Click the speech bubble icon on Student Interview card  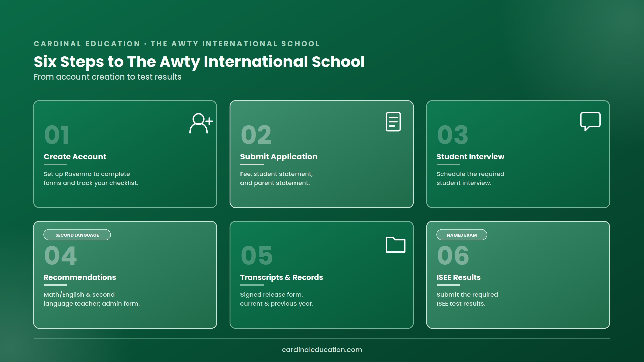tap(590, 121)
